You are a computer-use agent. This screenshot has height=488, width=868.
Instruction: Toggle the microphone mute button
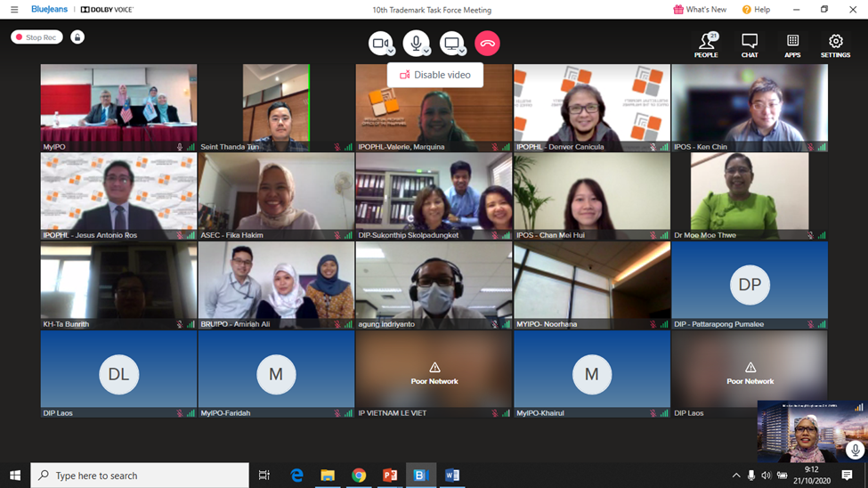(416, 44)
